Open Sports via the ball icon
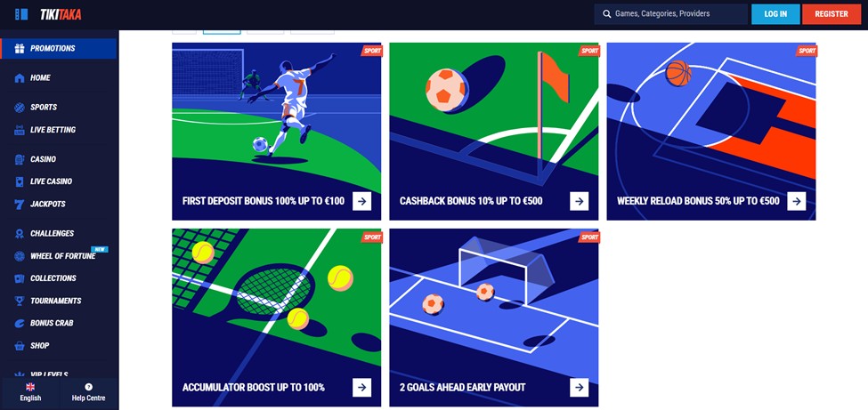 20,108
